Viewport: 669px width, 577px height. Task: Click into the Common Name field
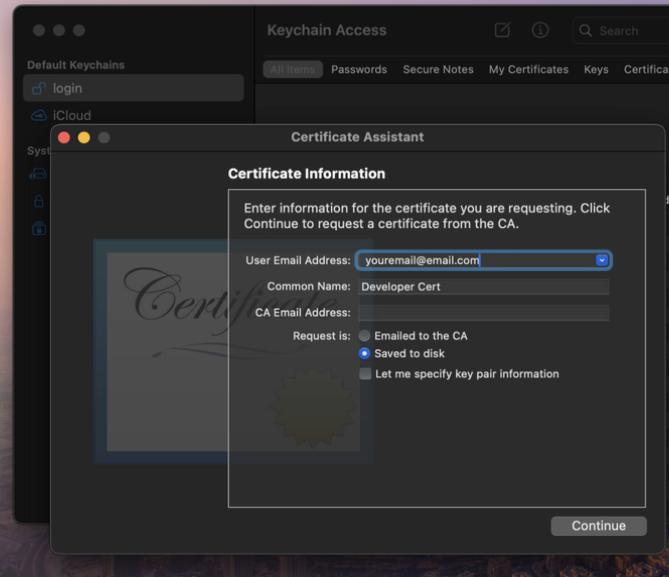(483, 287)
